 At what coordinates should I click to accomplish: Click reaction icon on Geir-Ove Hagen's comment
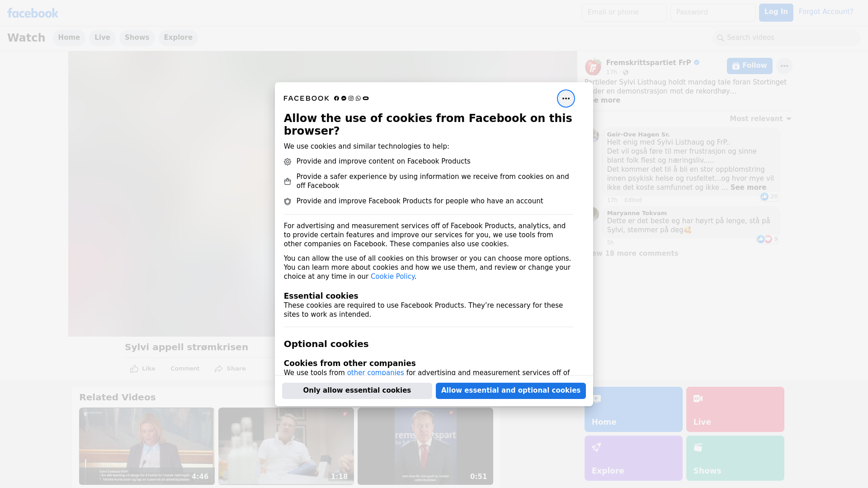coord(764,197)
